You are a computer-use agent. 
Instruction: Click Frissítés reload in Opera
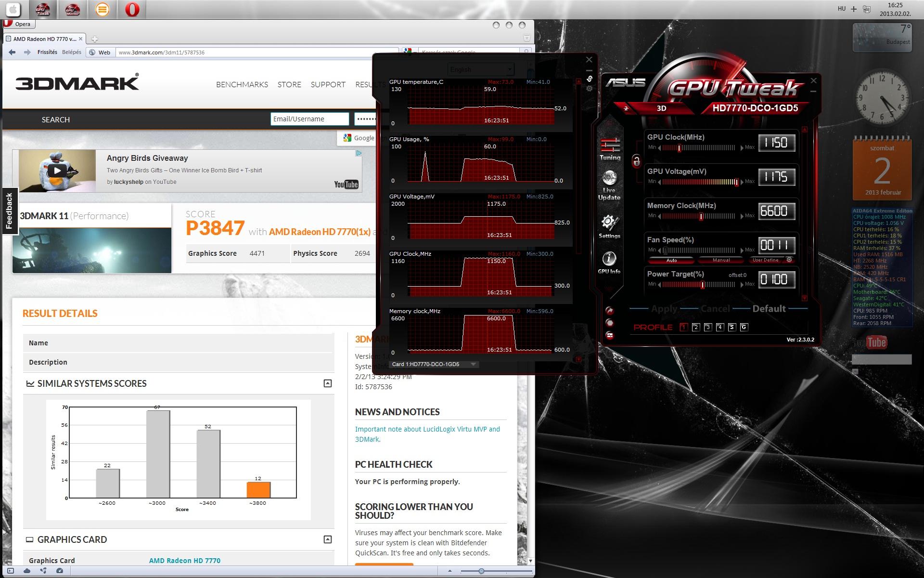click(47, 52)
